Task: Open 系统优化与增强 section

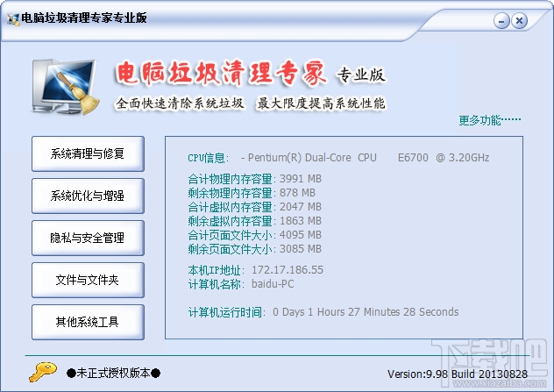Action: click(88, 196)
